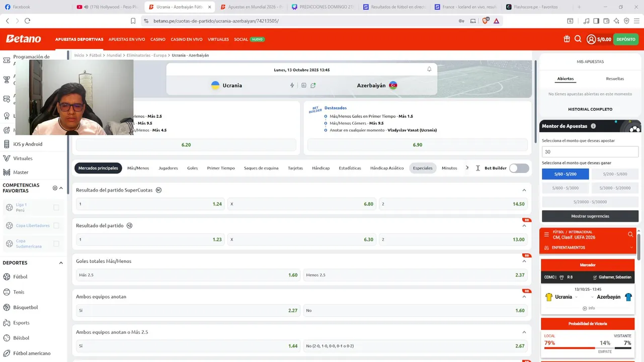Collapse Goles totales Más/Menos section
644x362 pixels.
click(524, 261)
